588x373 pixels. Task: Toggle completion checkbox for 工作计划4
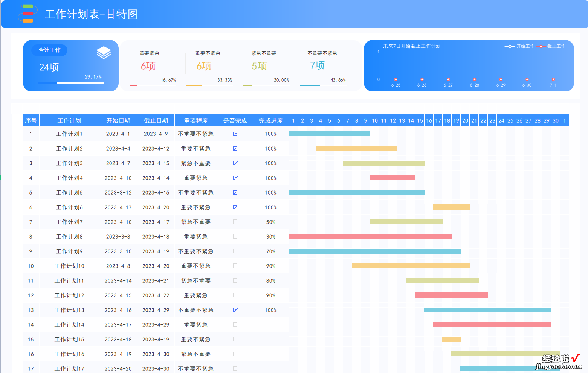(235, 178)
